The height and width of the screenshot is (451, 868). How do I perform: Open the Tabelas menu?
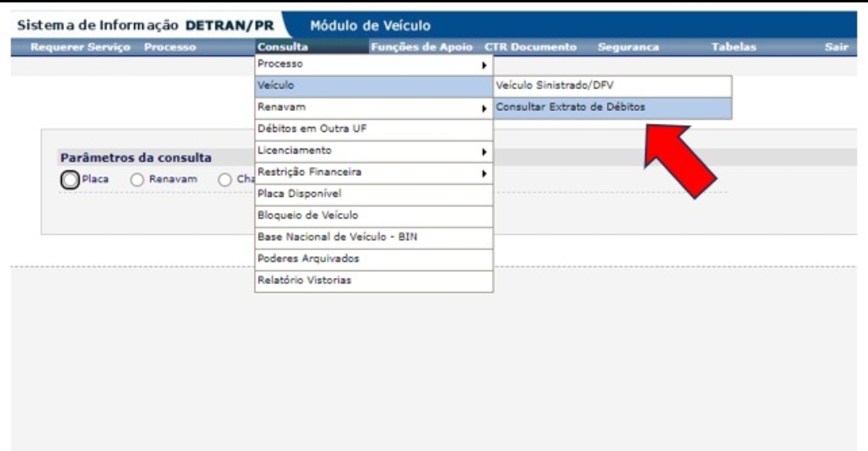pyautogui.click(x=734, y=47)
